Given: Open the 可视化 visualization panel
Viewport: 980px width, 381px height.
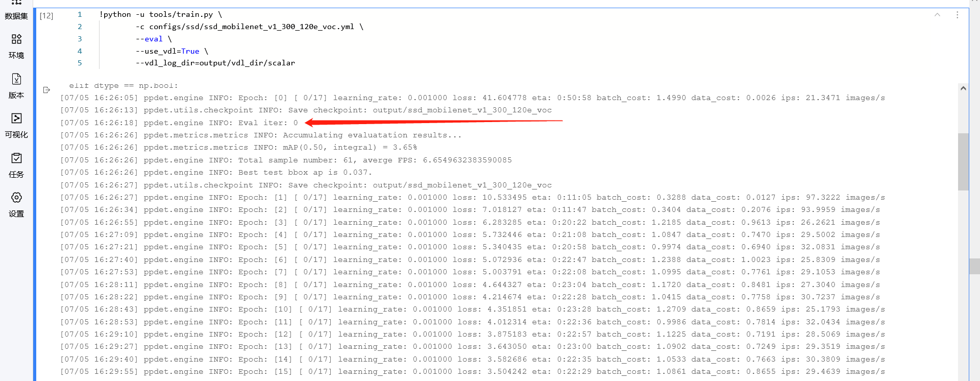Looking at the screenshot, I should [x=16, y=126].
